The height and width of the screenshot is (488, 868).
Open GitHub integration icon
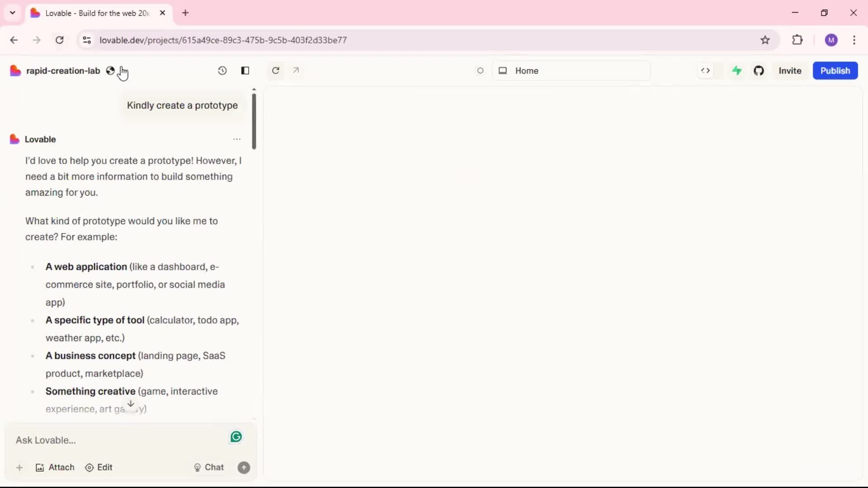tap(759, 70)
